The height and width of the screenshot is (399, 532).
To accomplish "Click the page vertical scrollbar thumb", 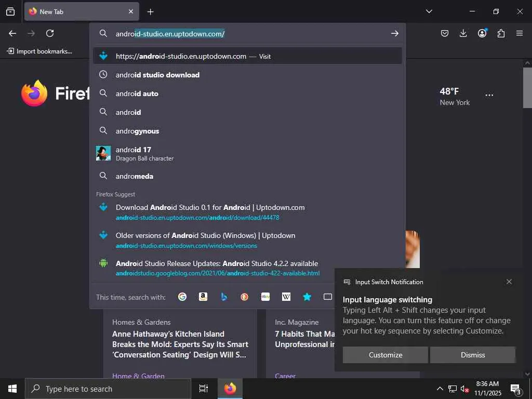I will tap(527, 87).
